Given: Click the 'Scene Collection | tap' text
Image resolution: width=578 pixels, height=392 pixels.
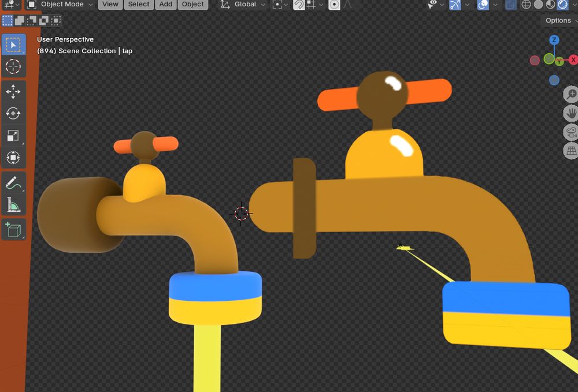Looking at the screenshot, I should point(95,51).
